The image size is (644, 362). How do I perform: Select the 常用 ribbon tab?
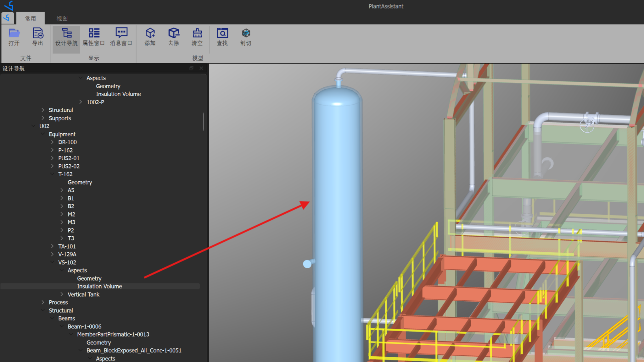tap(31, 19)
